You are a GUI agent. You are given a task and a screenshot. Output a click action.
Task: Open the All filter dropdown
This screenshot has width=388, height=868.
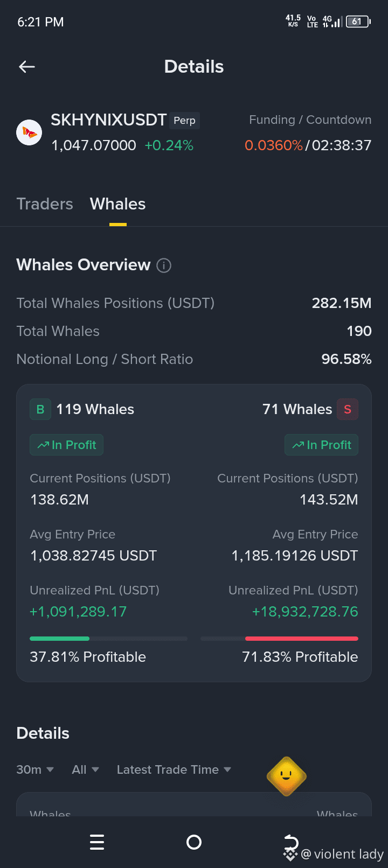[x=85, y=769]
